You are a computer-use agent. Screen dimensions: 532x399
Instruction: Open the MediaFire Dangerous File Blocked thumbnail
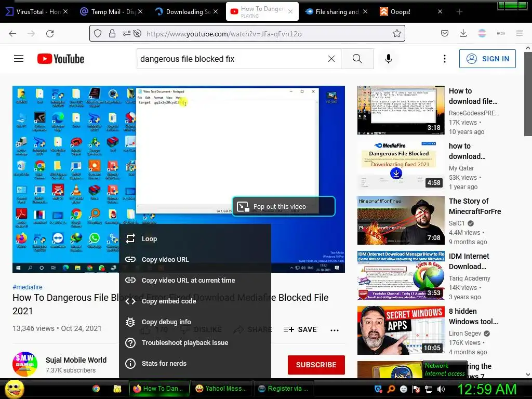click(401, 165)
